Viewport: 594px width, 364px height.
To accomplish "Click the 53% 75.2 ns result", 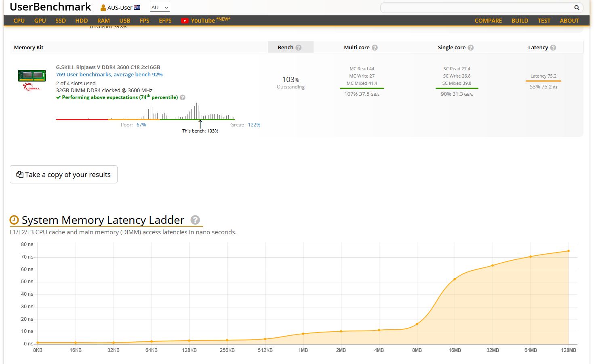I will tap(543, 87).
